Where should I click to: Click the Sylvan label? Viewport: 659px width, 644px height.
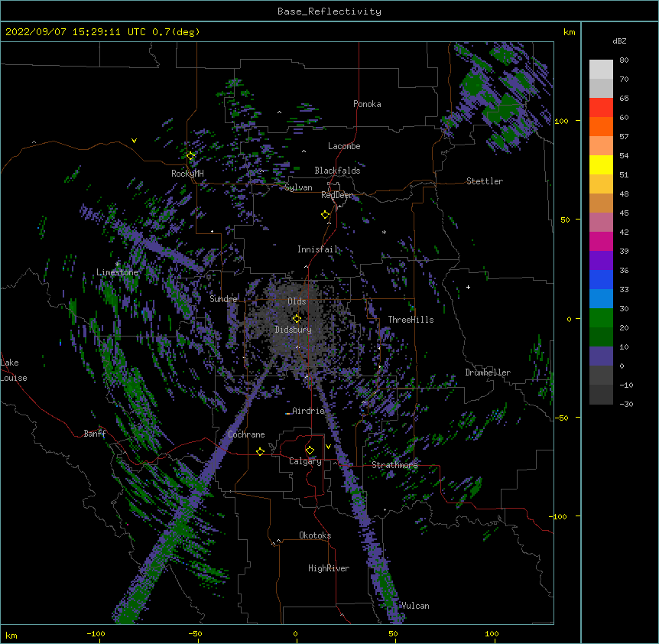[x=298, y=187]
